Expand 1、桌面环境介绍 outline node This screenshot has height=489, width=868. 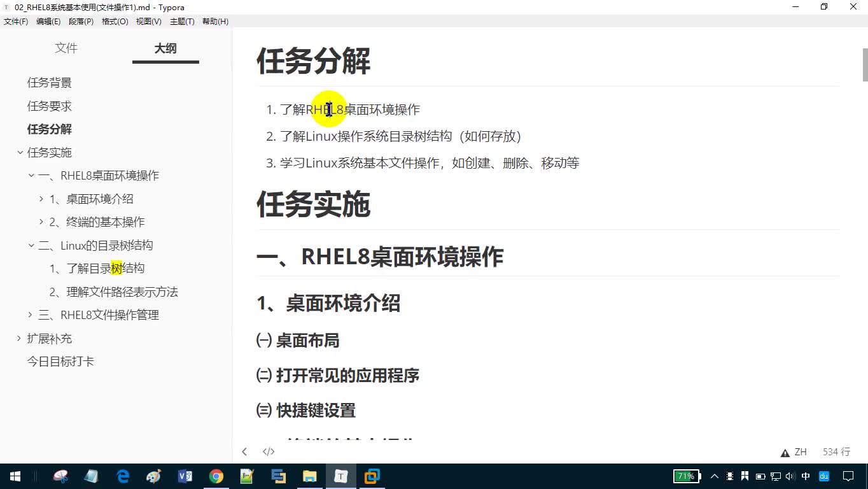pyautogui.click(x=41, y=199)
